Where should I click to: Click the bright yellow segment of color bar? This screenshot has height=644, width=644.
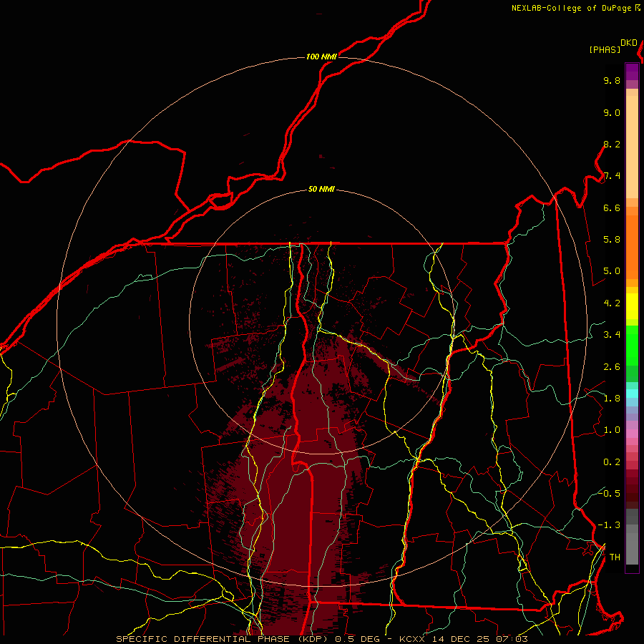tap(632, 306)
